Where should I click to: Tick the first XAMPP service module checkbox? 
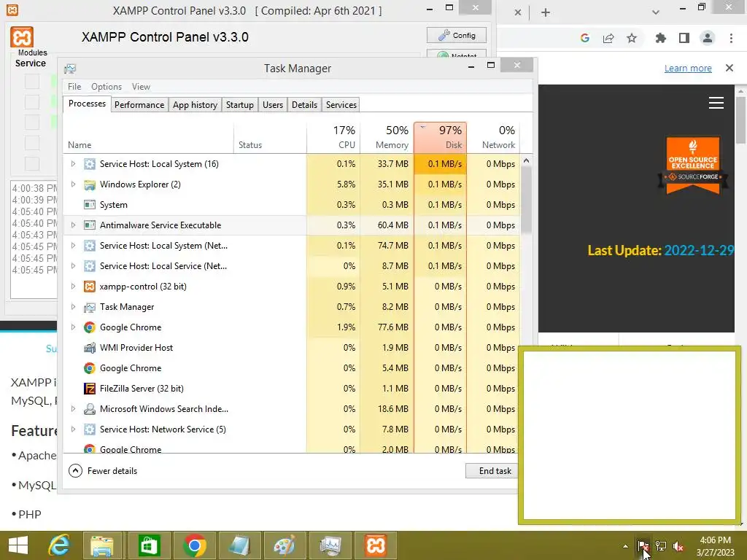tap(32, 82)
